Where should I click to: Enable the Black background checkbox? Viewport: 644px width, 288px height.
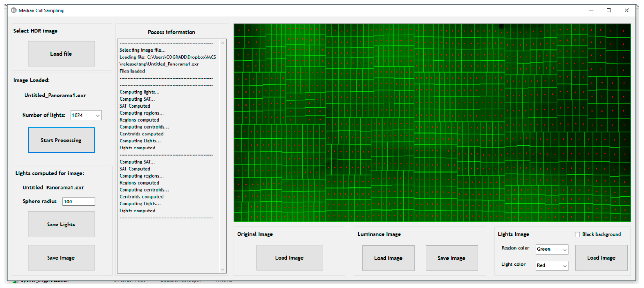[577, 234]
